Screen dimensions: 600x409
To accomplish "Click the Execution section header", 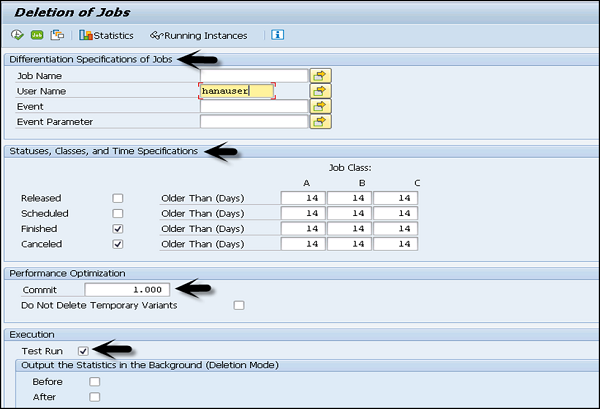I will tap(32, 335).
